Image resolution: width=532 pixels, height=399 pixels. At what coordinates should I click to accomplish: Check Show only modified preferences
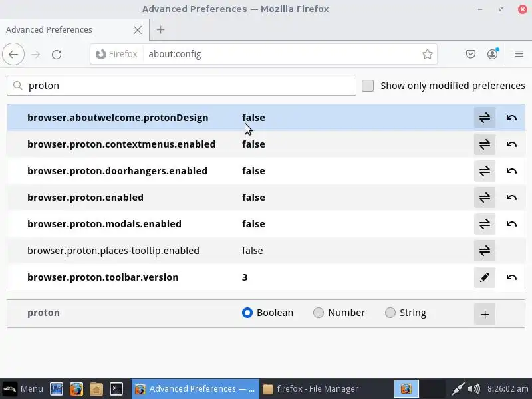click(x=368, y=86)
